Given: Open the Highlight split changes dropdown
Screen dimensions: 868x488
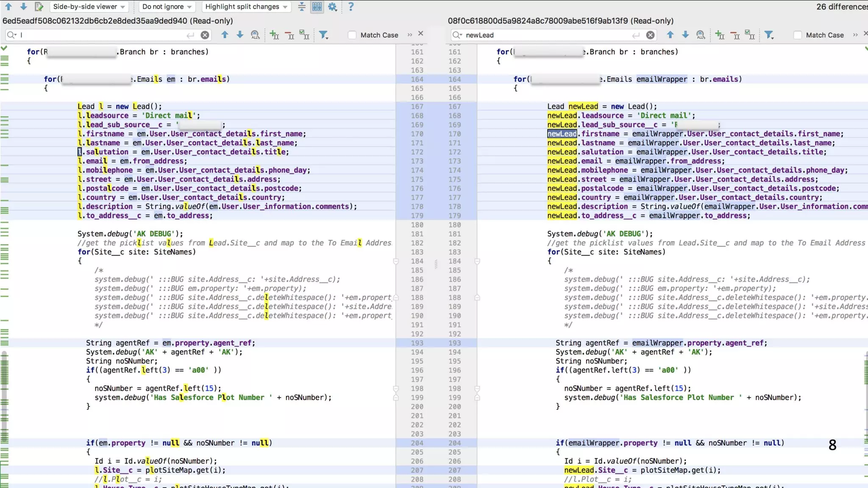Looking at the screenshot, I should (246, 6).
